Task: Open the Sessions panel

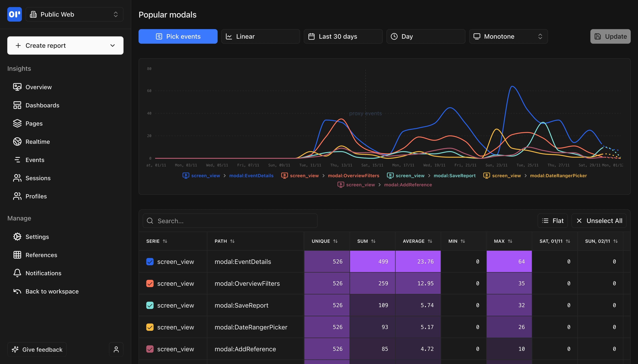Action: pyautogui.click(x=38, y=178)
